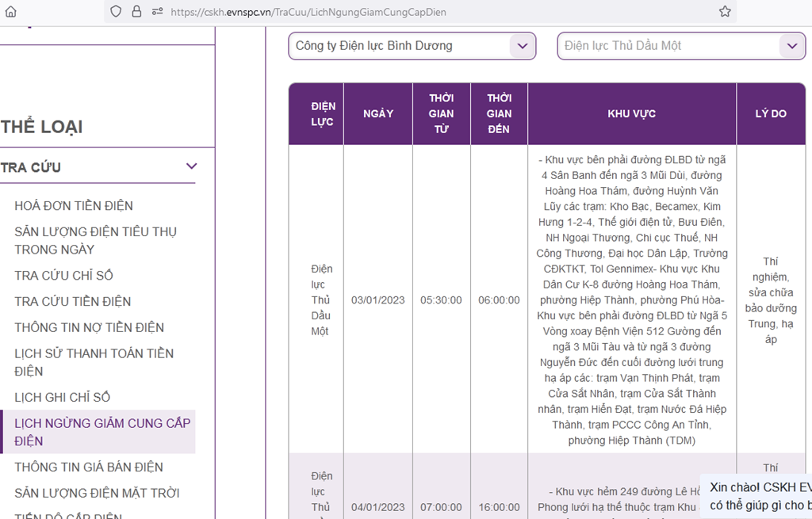
Task: Click the ĐIỆN LỰC column header
Action: 316,114
